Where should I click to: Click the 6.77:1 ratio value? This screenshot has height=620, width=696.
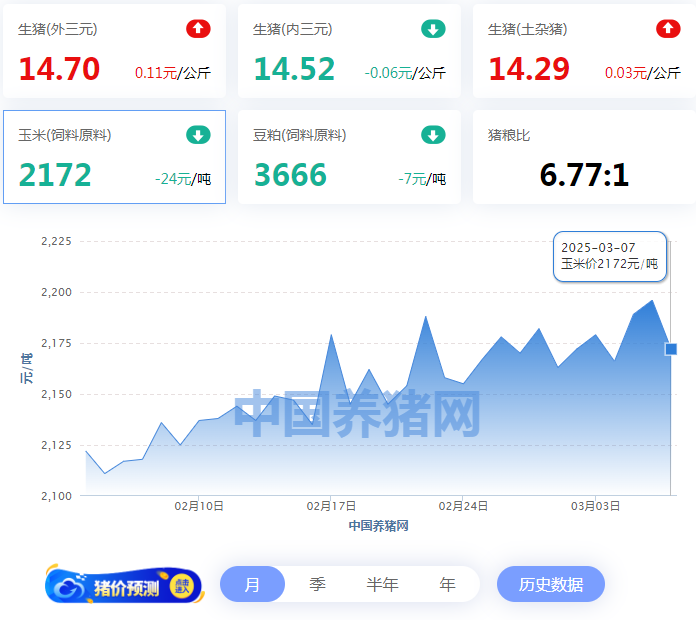pyautogui.click(x=584, y=175)
